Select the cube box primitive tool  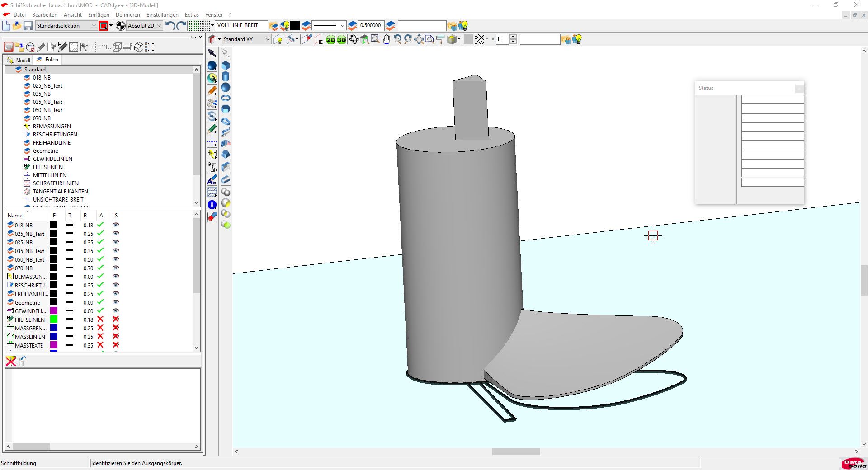click(x=226, y=66)
